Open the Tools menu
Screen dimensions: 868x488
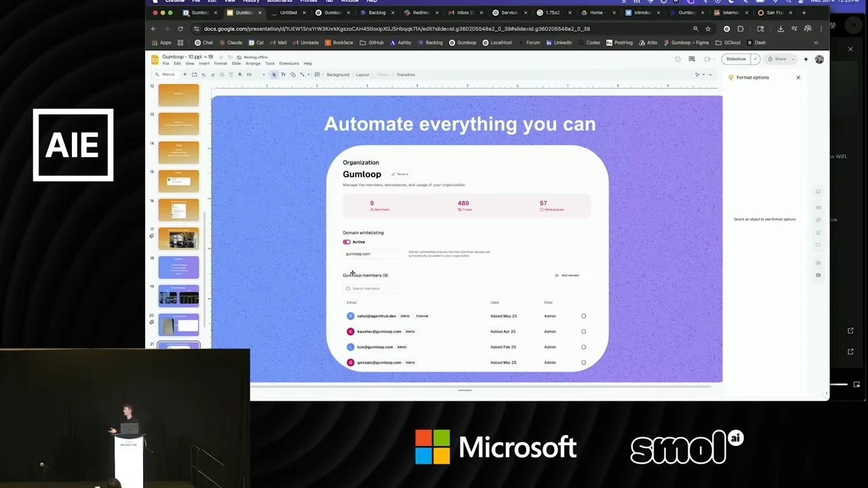pyautogui.click(x=270, y=64)
